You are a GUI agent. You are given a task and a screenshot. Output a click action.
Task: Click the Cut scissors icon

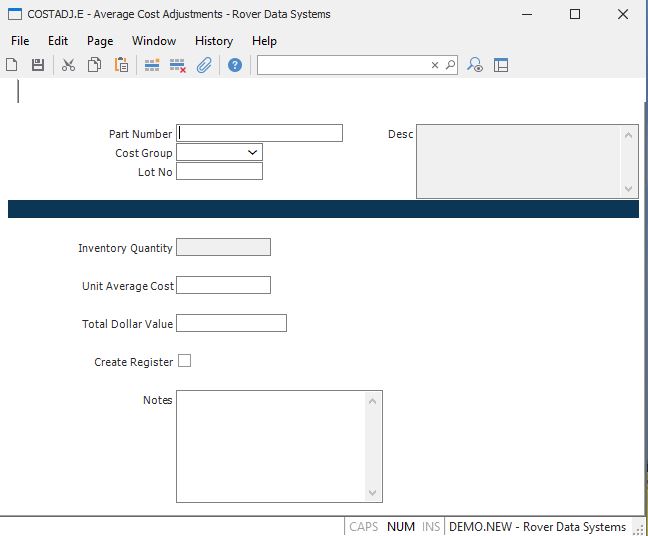pyautogui.click(x=68, y=65)
